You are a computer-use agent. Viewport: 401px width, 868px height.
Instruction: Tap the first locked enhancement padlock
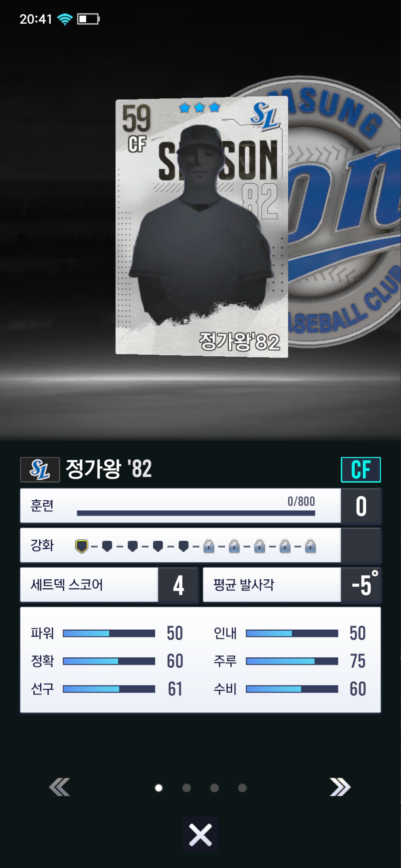[x=209, y=546]
